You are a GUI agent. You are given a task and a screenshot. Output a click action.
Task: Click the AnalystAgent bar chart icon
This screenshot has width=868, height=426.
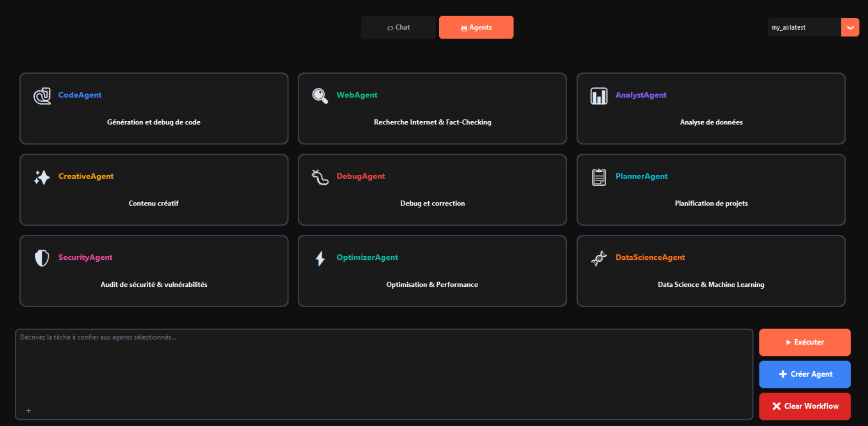pos(599,96)
